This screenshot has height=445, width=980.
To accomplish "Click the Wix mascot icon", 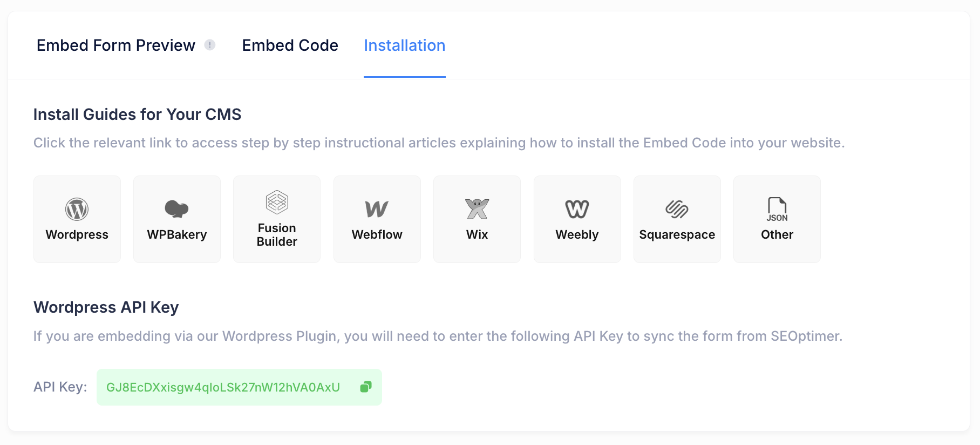I will click(x=477, y=209).
